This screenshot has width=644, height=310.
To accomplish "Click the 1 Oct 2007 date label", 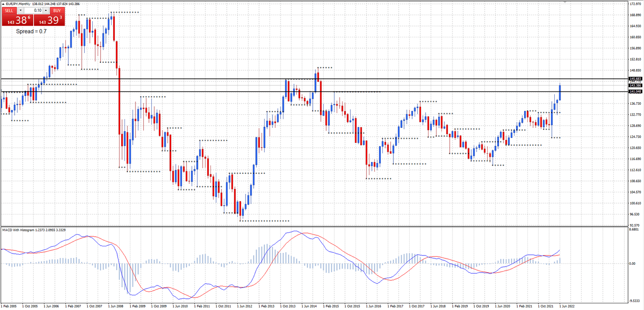I will (x=94, y=306).
